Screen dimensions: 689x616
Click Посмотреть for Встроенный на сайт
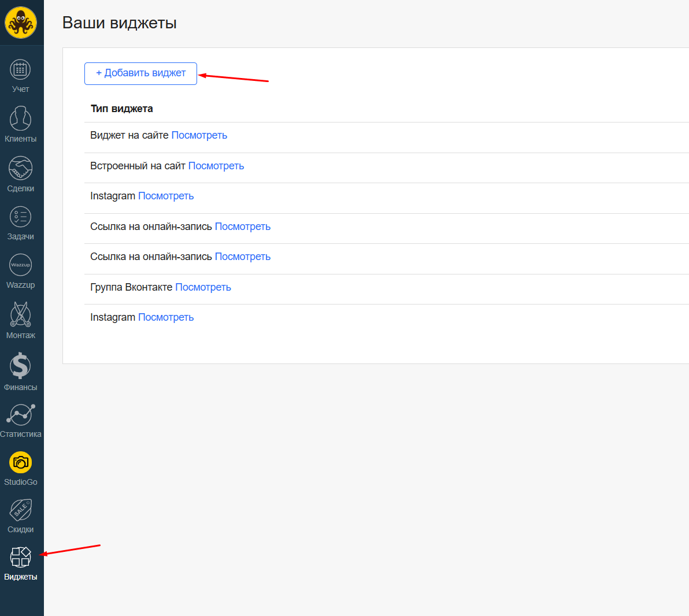(216, 166)
